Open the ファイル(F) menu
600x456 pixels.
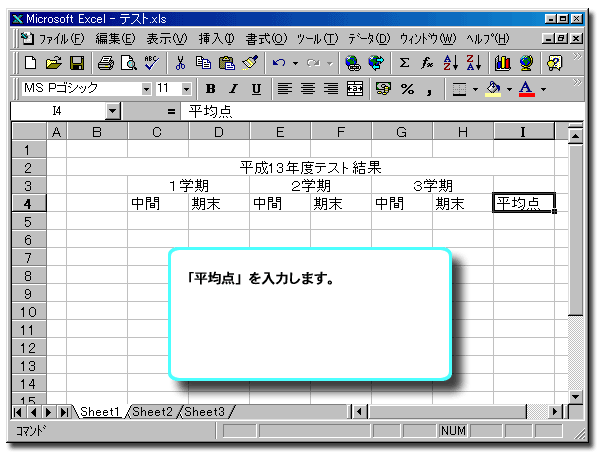coord(62,39)
